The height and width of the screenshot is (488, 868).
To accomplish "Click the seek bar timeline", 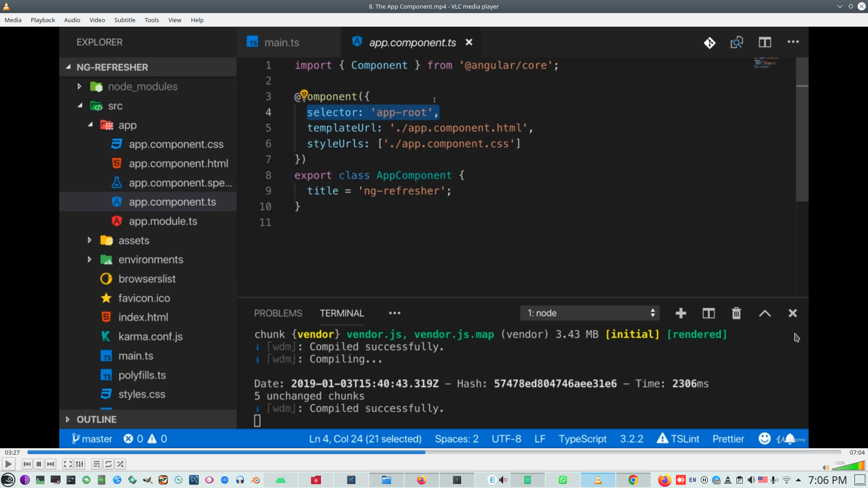I will 434,452.
